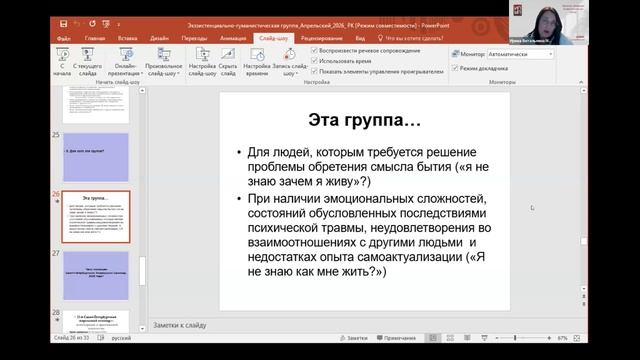Click the zoom slider handle

[515, 338]
